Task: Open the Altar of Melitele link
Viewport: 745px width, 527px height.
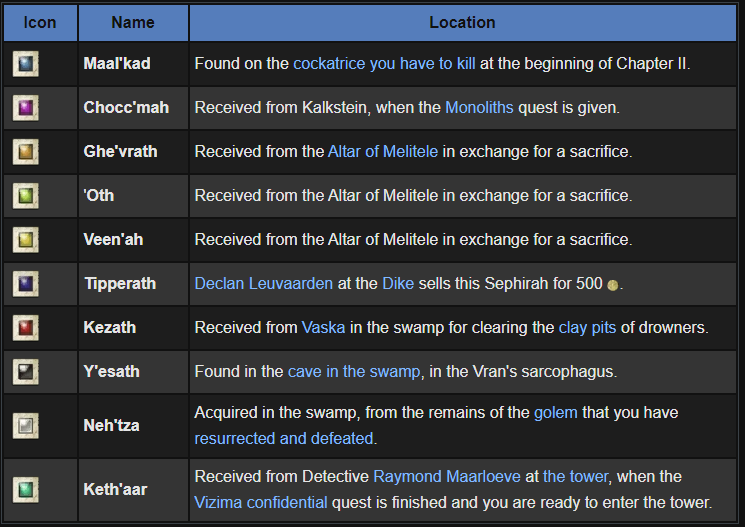Action: click(391, 152)
